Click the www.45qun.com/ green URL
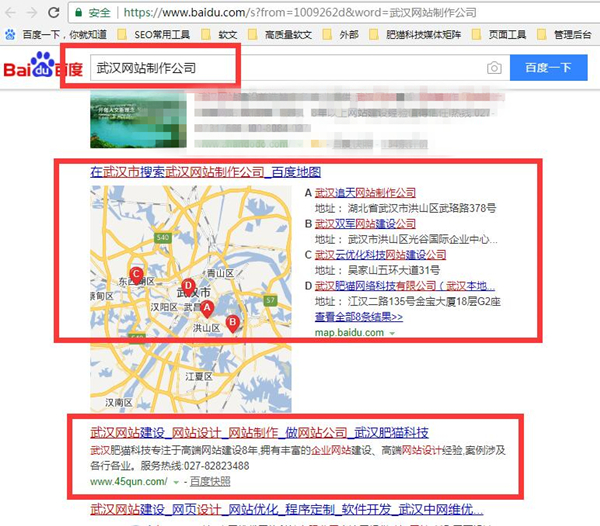This screenshot has width=600, height=526. click(x=129, y=482)
